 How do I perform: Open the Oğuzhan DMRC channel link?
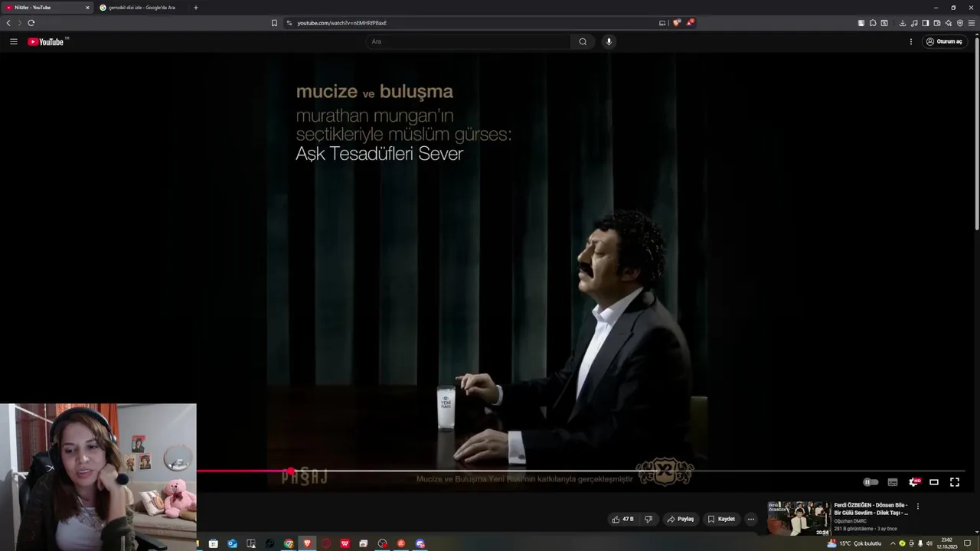pyautogui.click(x=851, y=521)
